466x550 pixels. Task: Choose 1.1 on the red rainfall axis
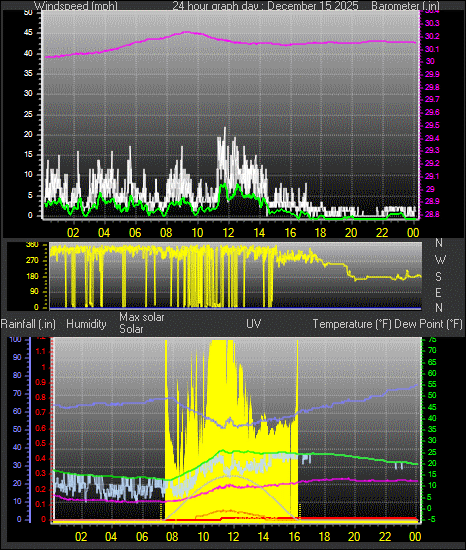pyautogui.click(x=41, y=351)
